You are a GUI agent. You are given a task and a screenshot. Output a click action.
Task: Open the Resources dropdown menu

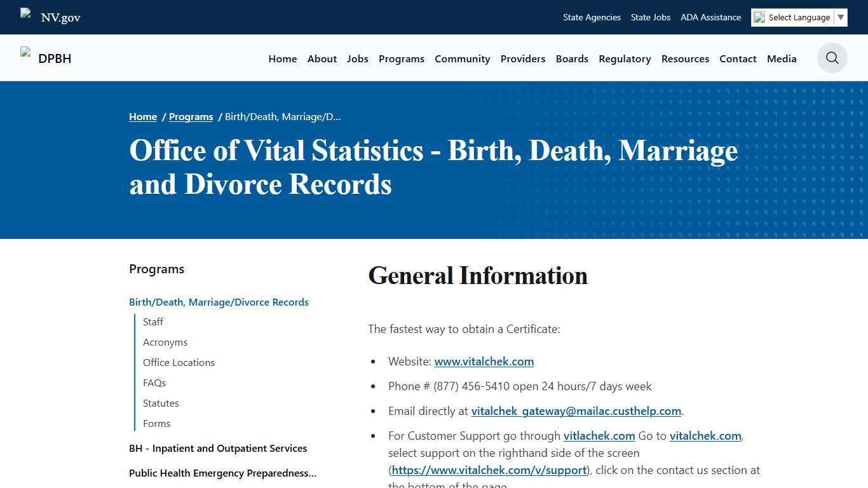(685, 58)
